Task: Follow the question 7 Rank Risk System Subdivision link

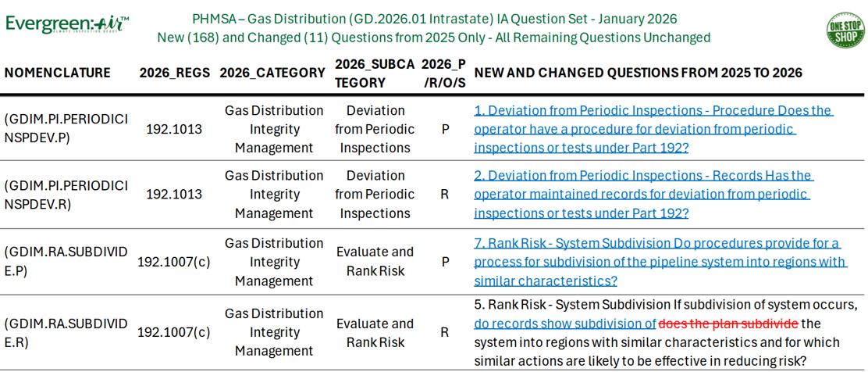Action: [660, 262]
